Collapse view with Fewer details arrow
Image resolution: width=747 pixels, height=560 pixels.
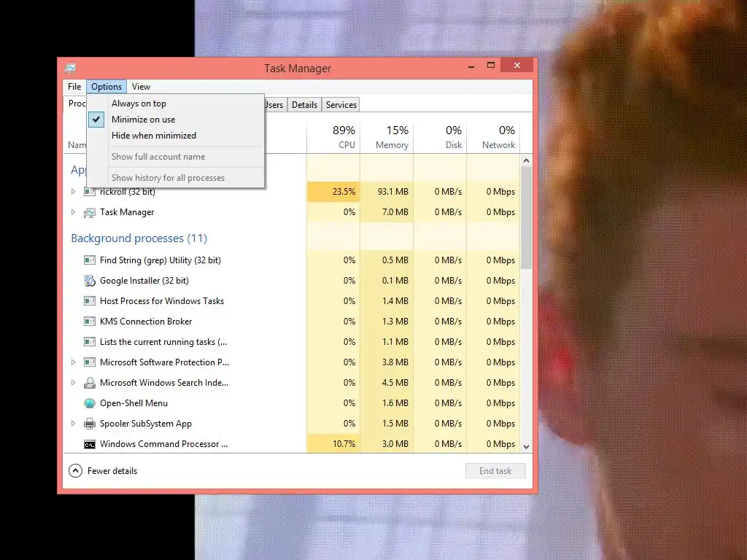[75, 471]
